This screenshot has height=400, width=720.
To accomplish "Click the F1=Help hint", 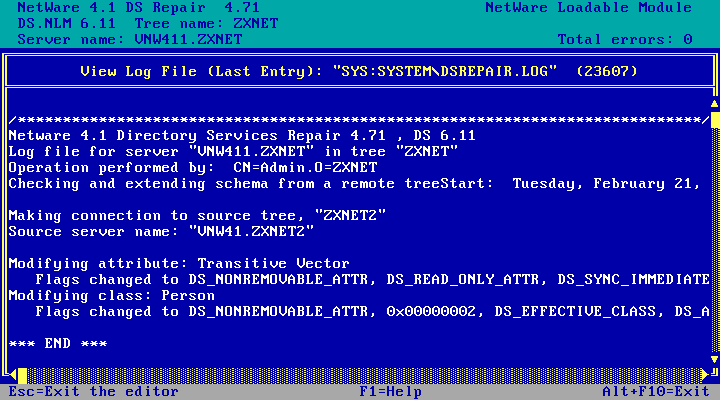I will (x=390, y=391).
